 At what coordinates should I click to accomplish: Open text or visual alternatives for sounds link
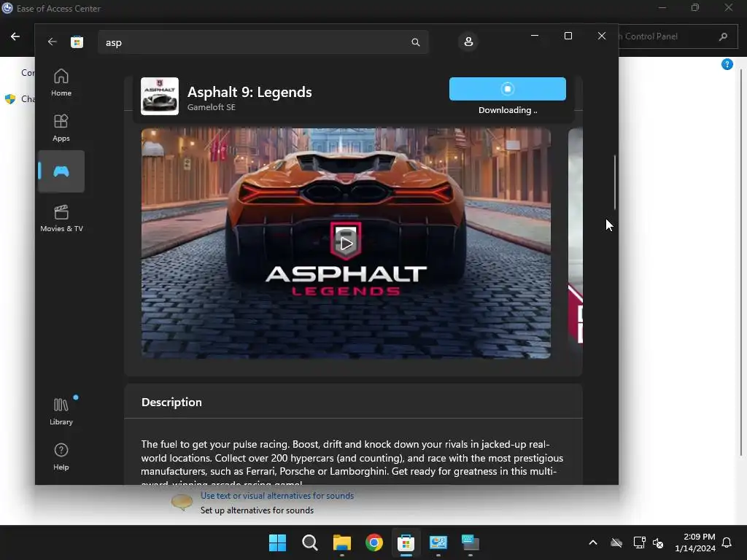click(277, 496)
